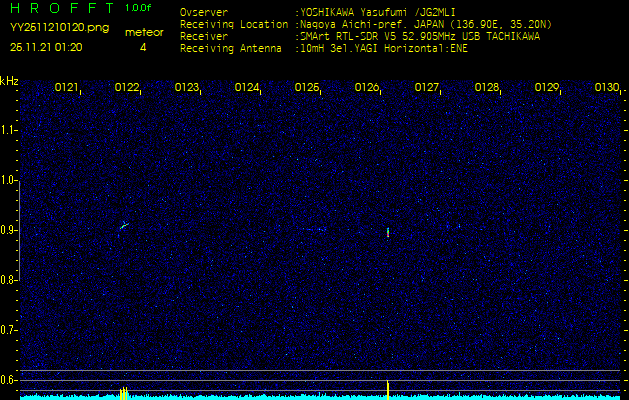This screenshot has height=400, width=629.
Task: Click the 0121 time marker label
Action: click(66, 87)
